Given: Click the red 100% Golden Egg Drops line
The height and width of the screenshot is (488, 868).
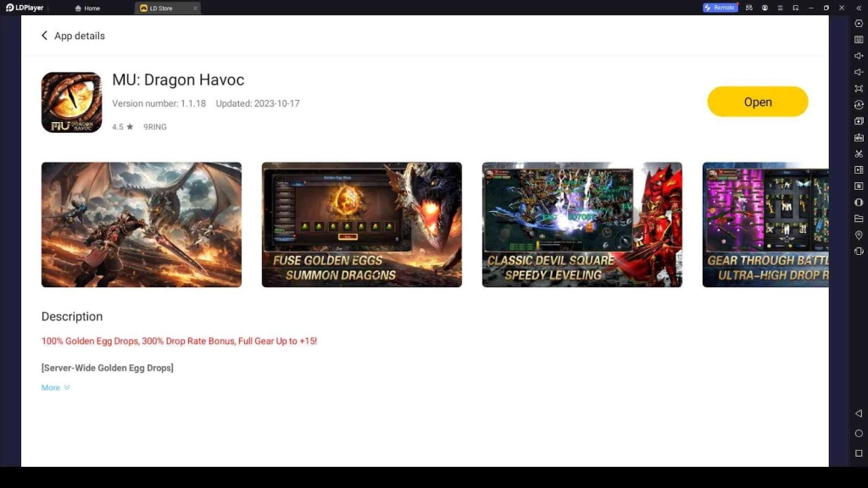Looking at the screenshot, I should [179, 341].
